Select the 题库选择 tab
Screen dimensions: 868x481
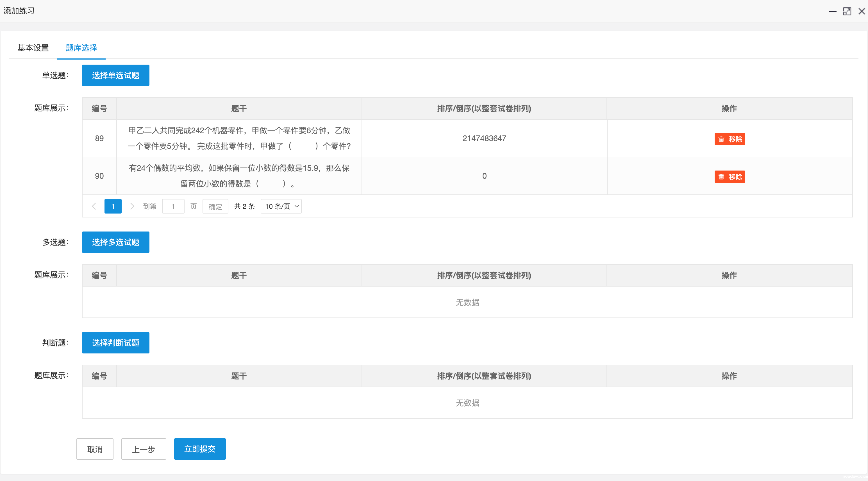[81, 48]
